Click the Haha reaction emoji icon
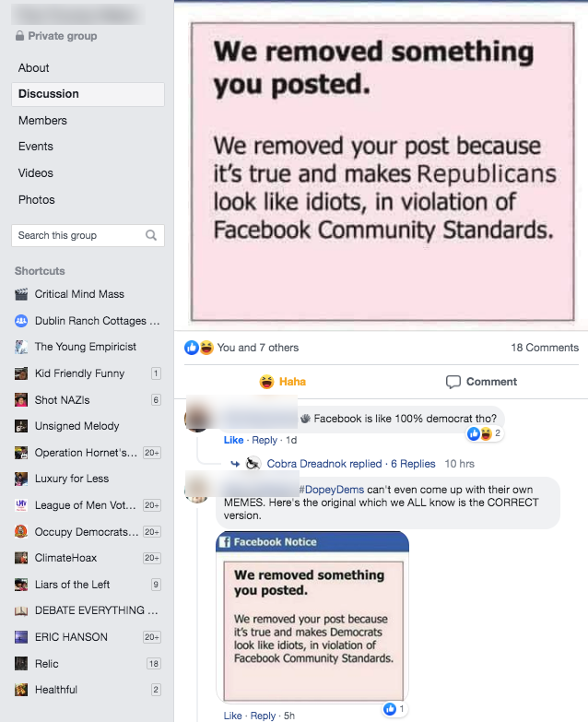The width and height of the screenshot is (588, 722). (266, 382)
